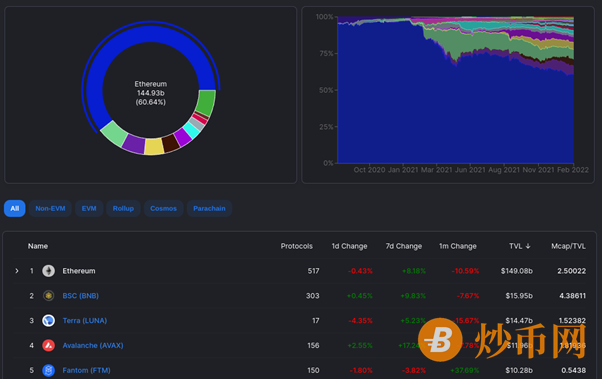Filter chains by Rollup

tap(123, 209)
